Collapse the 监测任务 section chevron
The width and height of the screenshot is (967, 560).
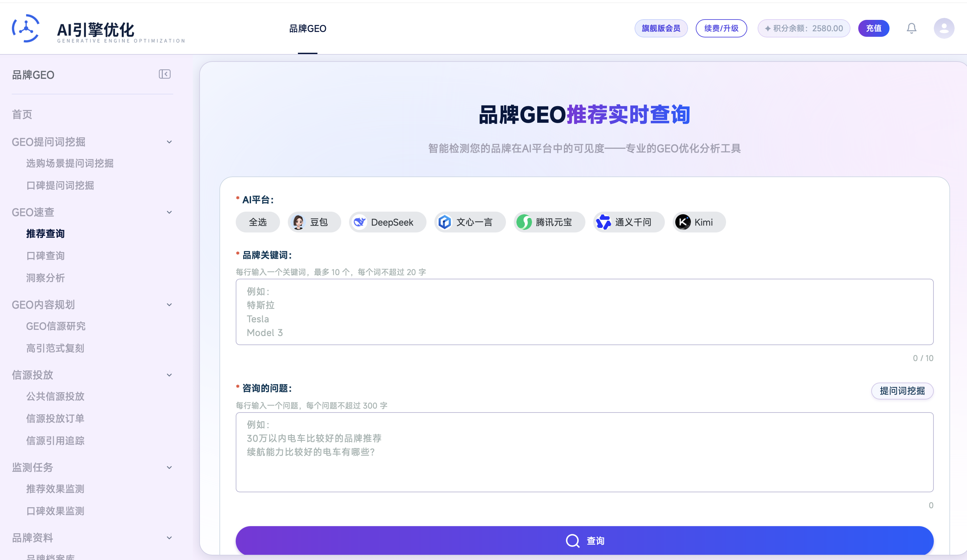pyautogui.click(x=169, y=468)
